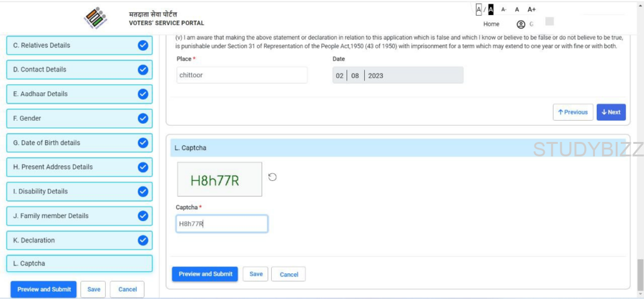Switch to light contrast theme icon
Screen dimensions: 644x299
[x=479, y=9]
